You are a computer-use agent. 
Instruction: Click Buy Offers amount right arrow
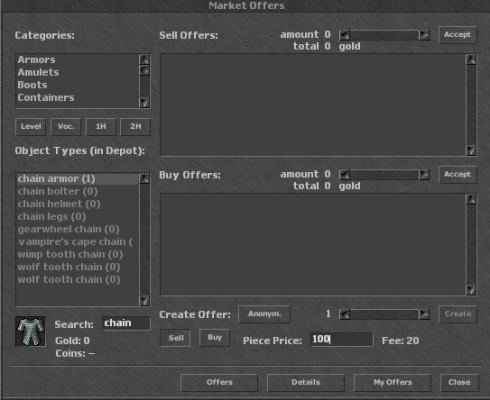pos(424,175)
